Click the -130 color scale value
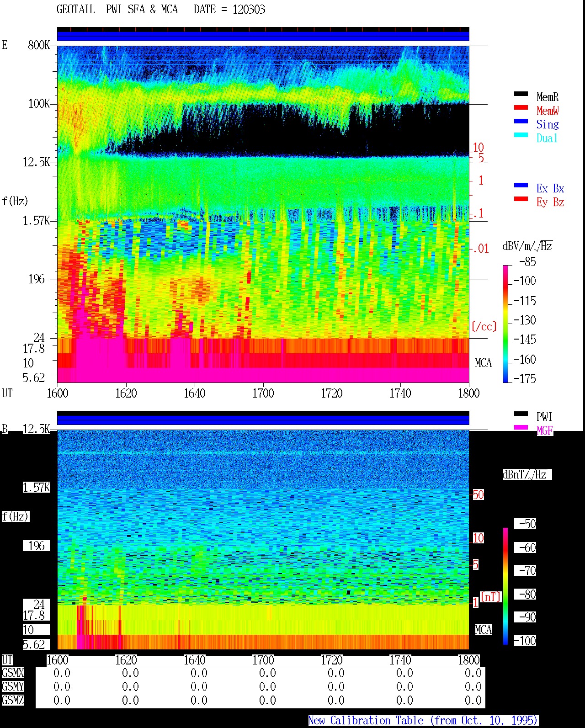 525,320
